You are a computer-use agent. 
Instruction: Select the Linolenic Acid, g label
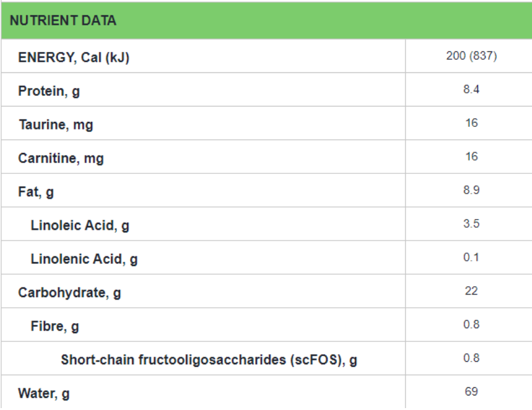[84, 259]
